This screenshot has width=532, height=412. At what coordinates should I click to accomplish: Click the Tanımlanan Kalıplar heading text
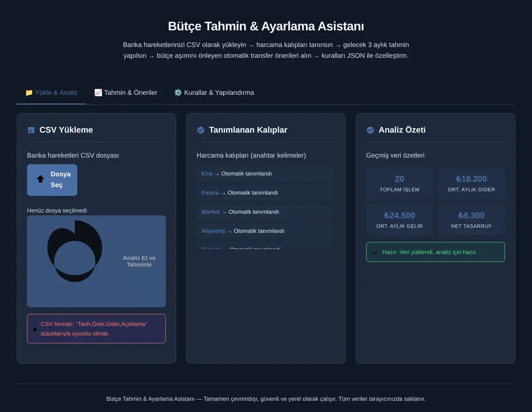click(248, 130)
